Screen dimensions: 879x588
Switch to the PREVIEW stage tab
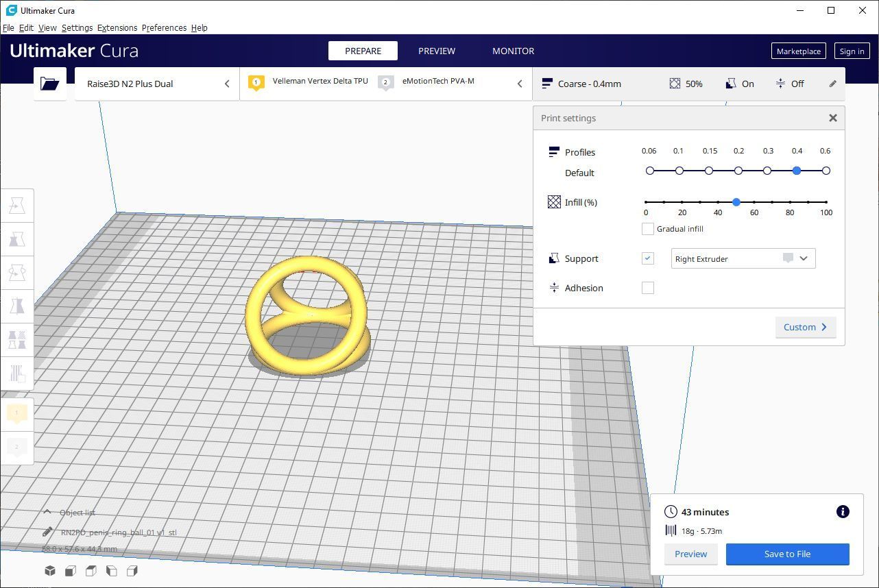[437, 51]
